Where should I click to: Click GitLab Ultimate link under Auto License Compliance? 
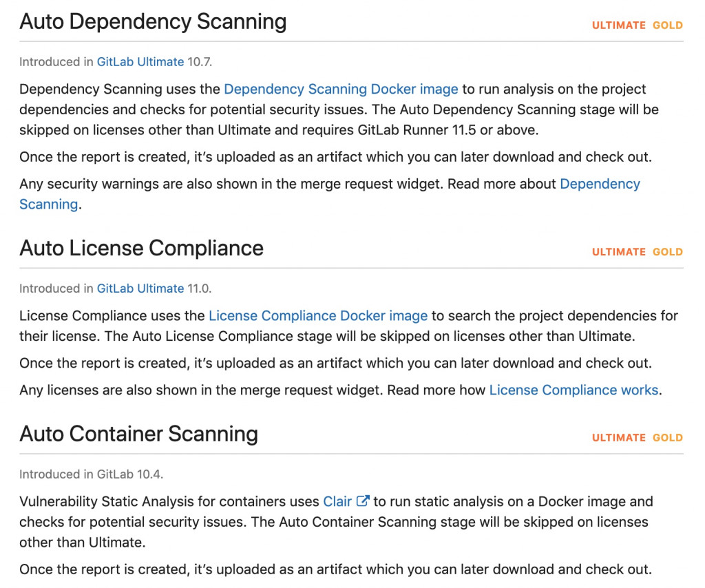[140, 288]
